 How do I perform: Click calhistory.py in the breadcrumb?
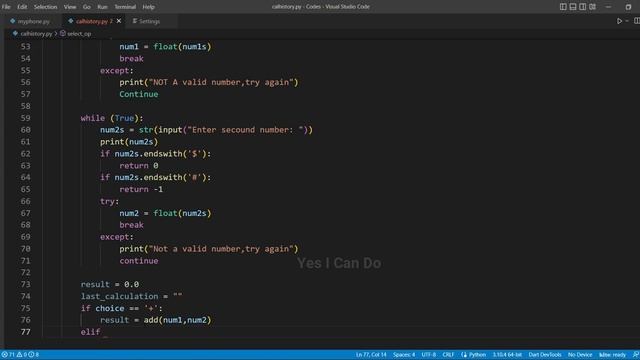(x=36, y=34)
